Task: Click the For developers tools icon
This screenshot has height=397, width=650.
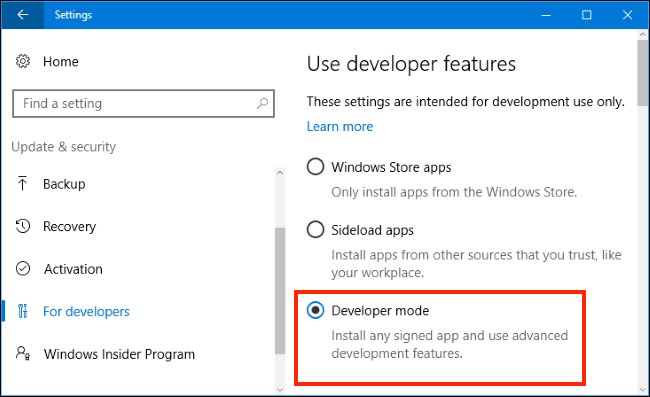Action: tap(23, 311)
